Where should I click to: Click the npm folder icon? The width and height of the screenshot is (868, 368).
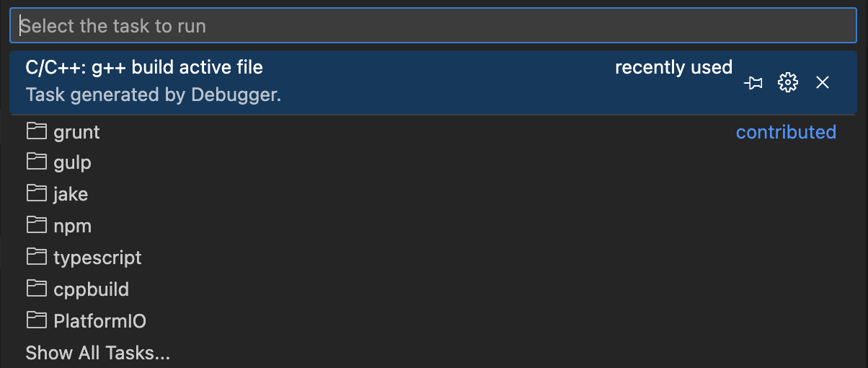[x=35, y=226]
